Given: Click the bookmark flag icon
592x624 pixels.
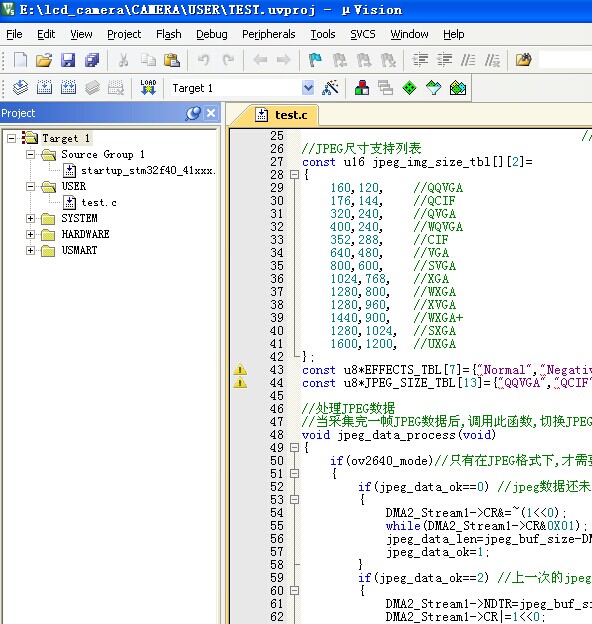Looking at the screenshot, I should point(315,60).
